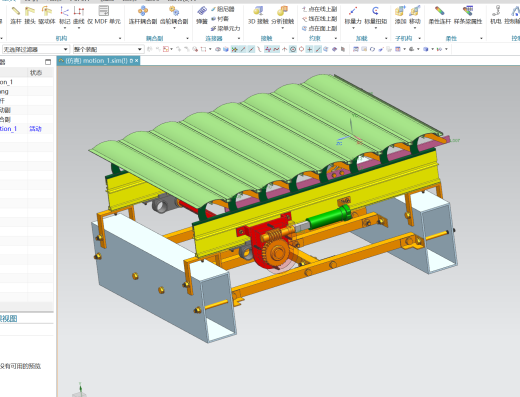This screenshot has height=397, width=520.
Task: Expand the 曲线 dropdown arrow
Action: (79, 28)
